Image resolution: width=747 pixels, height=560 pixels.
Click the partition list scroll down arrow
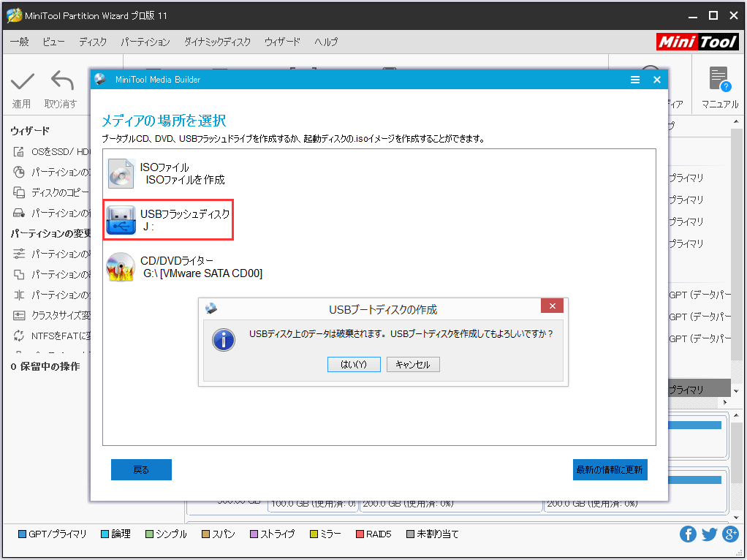point(736,391)
